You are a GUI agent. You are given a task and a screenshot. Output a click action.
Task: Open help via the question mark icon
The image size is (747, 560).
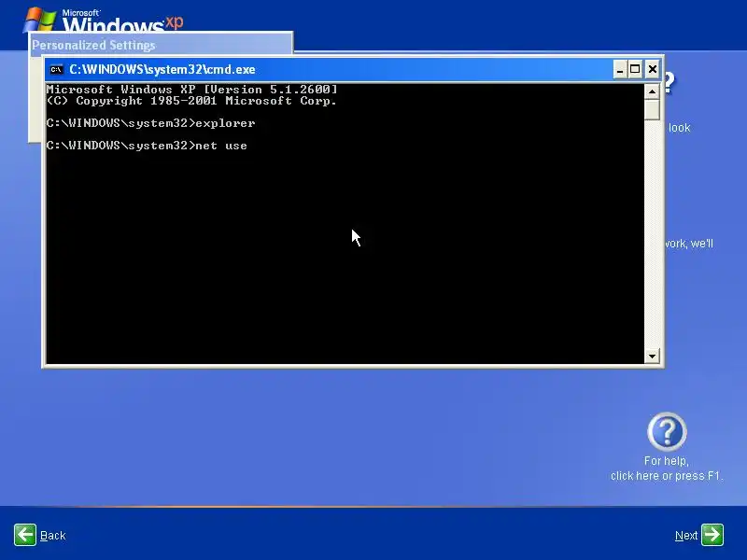tap(667, 432)
